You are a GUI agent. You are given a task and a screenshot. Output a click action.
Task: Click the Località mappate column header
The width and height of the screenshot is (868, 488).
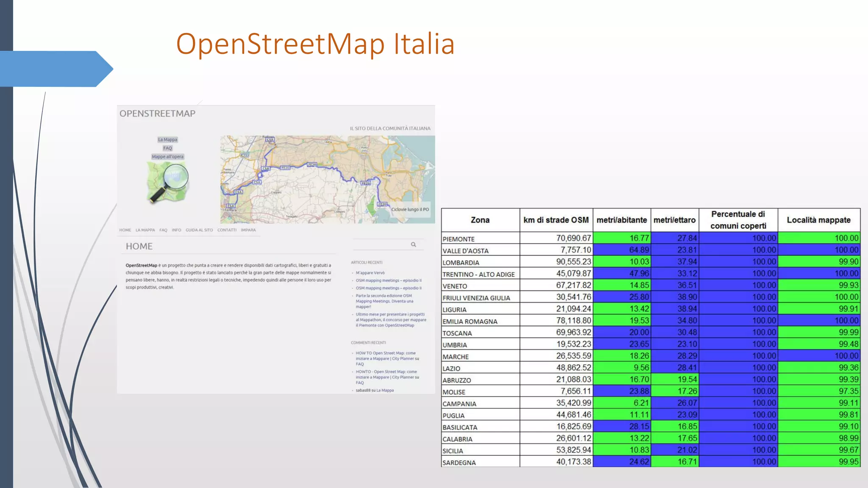pyautogui.click(x=819, y=220)
